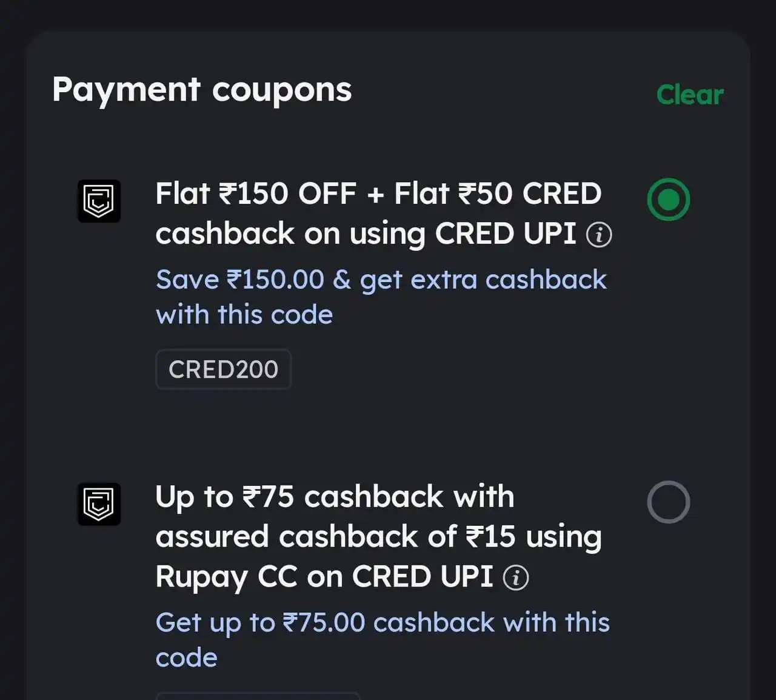
Task: Open info icon for the Rupay CC offer
Action: click(x=516, y=577)
